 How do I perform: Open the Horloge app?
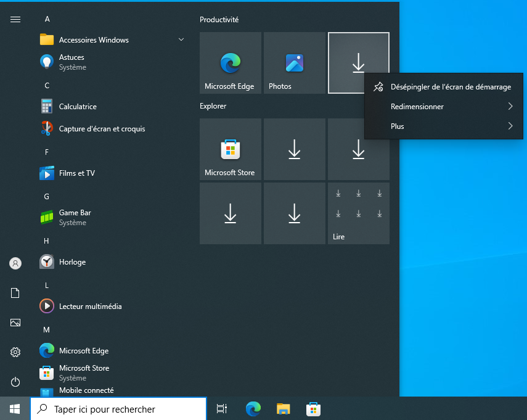(112, 262)
